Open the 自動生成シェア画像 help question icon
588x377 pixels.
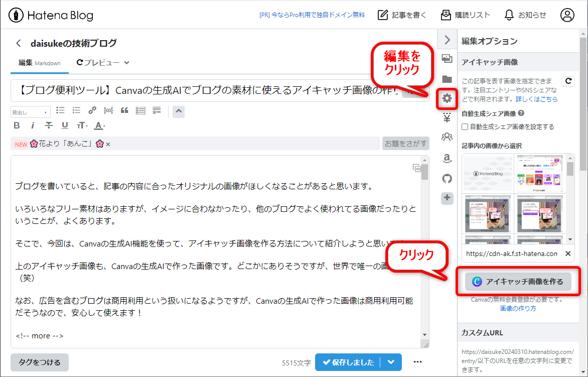pos(521,113)
